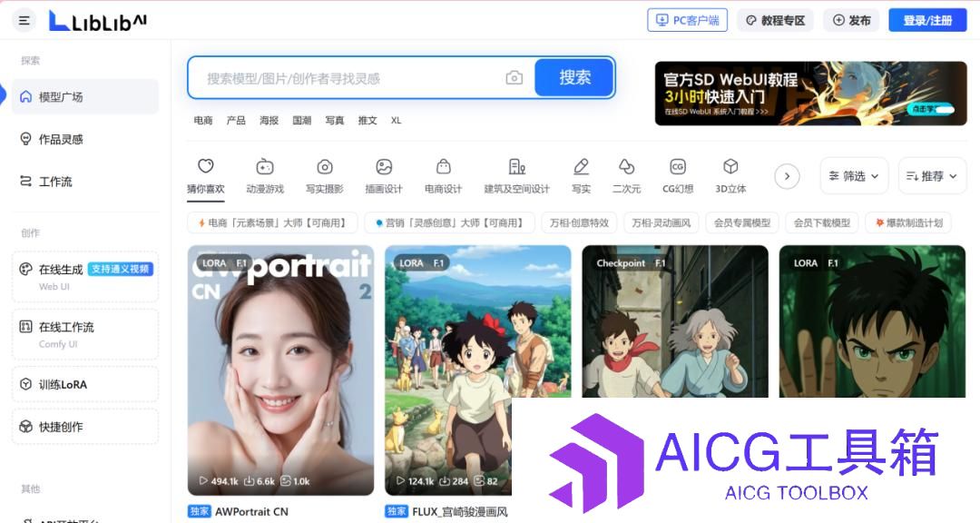
Task: Select the CG幻想 category tab
Action: (678, 176)
